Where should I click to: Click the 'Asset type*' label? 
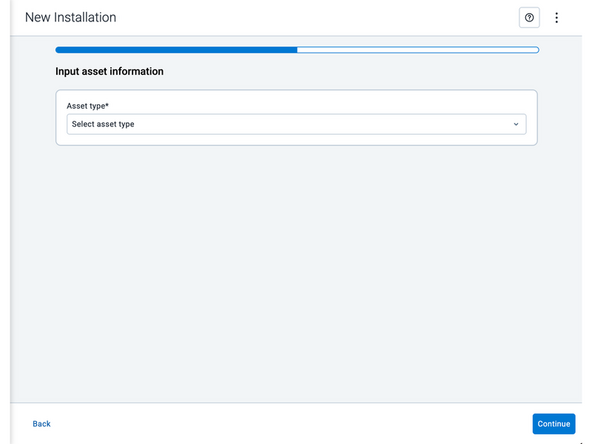(x=88, y=106)
